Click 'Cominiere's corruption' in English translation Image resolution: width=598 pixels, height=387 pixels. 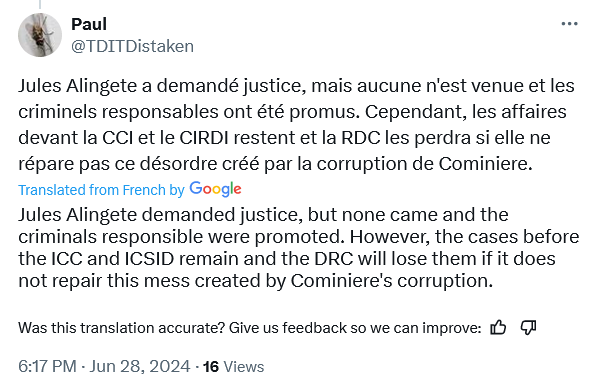(x=389, y=281)
